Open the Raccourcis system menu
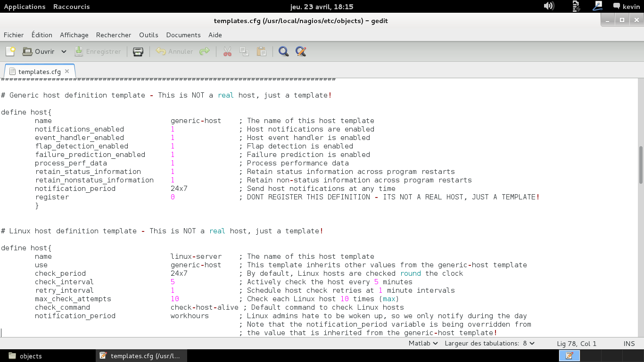The width and height of the screenshot is (644, 362). (x=71, y=7)
